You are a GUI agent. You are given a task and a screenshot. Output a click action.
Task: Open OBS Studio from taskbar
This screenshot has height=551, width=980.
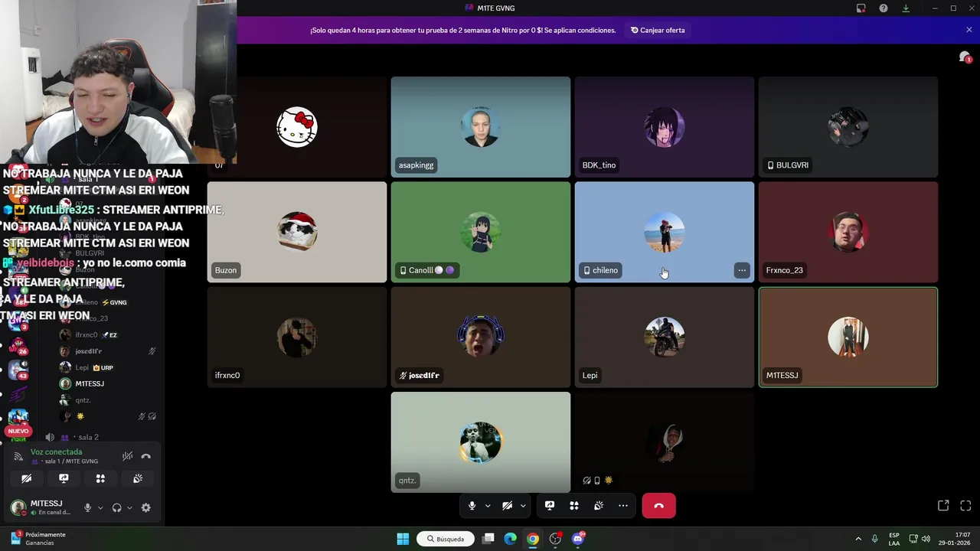[555, 539]
